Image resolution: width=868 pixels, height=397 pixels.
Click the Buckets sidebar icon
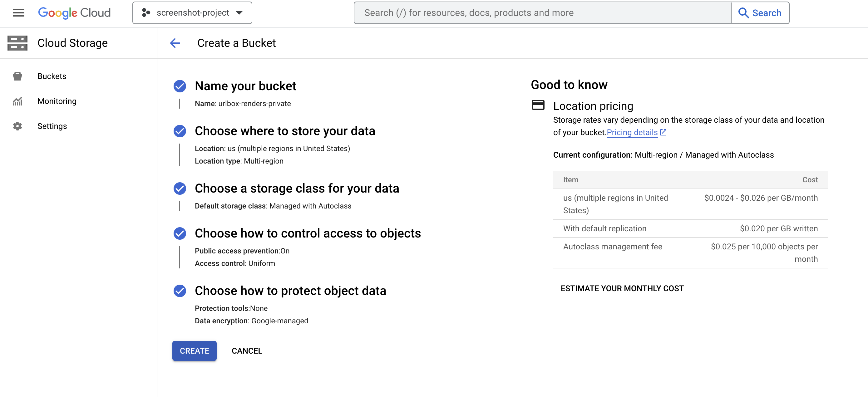click(x=17, y=76)
